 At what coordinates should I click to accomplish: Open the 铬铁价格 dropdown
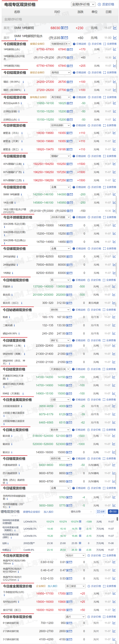(x=60, y=459)
